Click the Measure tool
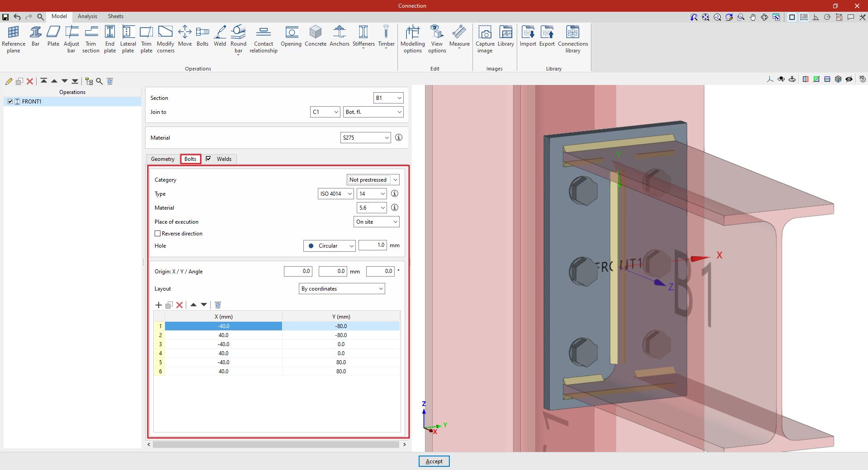The image size is (868, 470). click(x=459, y=36)
